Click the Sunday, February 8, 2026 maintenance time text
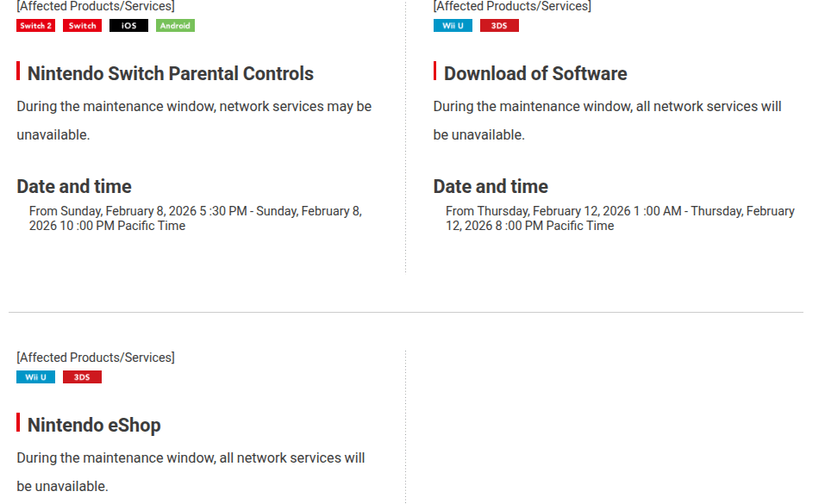 pyautogui.click(x=195, y=218)
